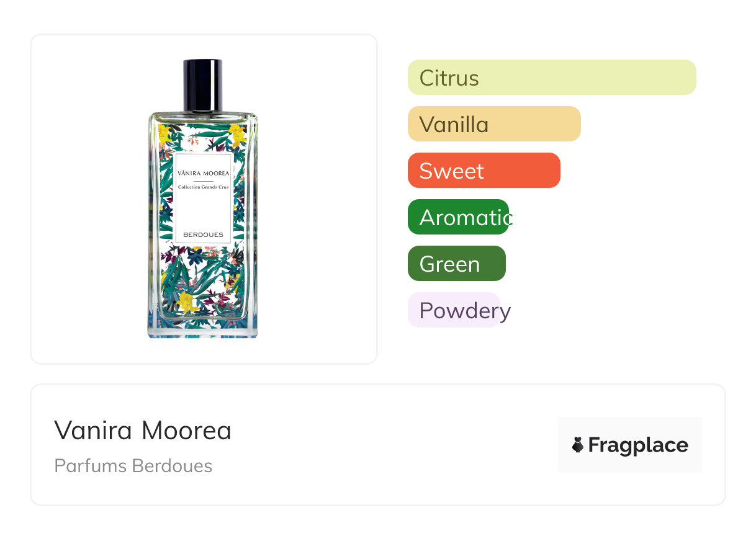Click VANIRA MOOREA text on bottle label

click(203, 172)
